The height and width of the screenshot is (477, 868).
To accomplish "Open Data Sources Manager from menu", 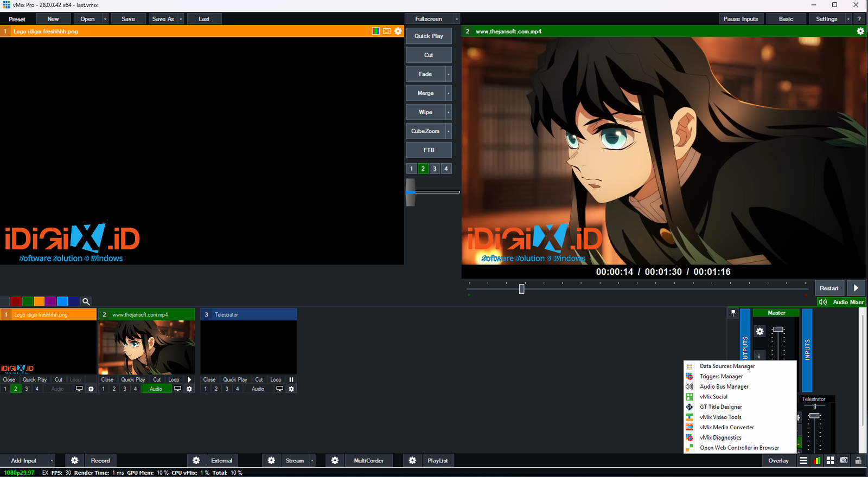I will coord(740,366).
